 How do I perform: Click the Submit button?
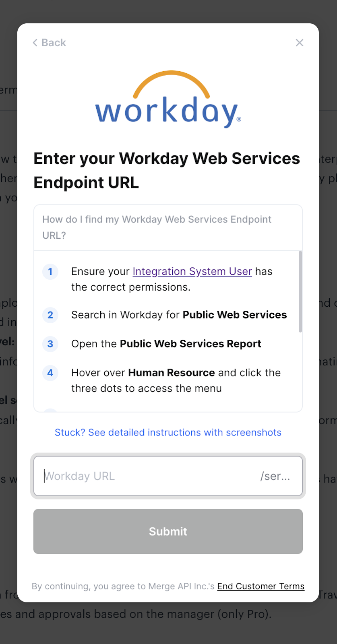(x=168, y=532)
